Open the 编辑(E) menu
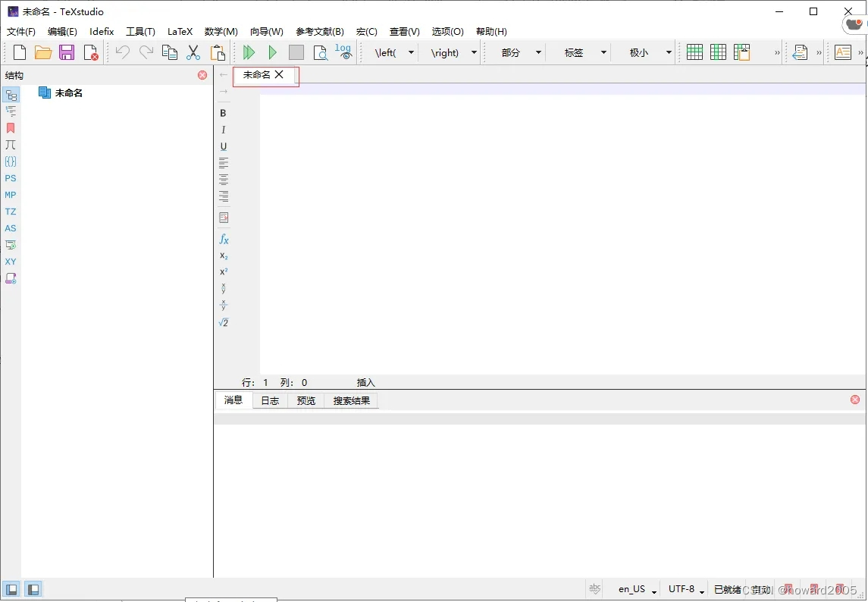868x602 pixels. (x=62, y=32)
